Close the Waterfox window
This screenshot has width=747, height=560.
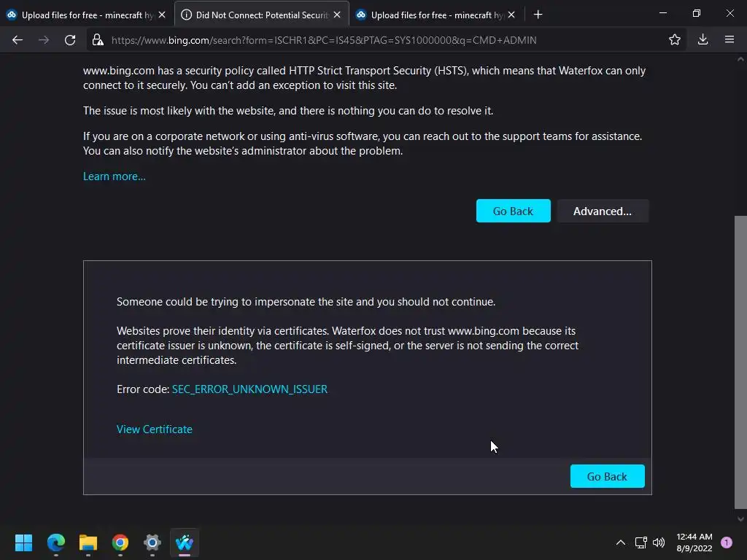coord(729,13)
